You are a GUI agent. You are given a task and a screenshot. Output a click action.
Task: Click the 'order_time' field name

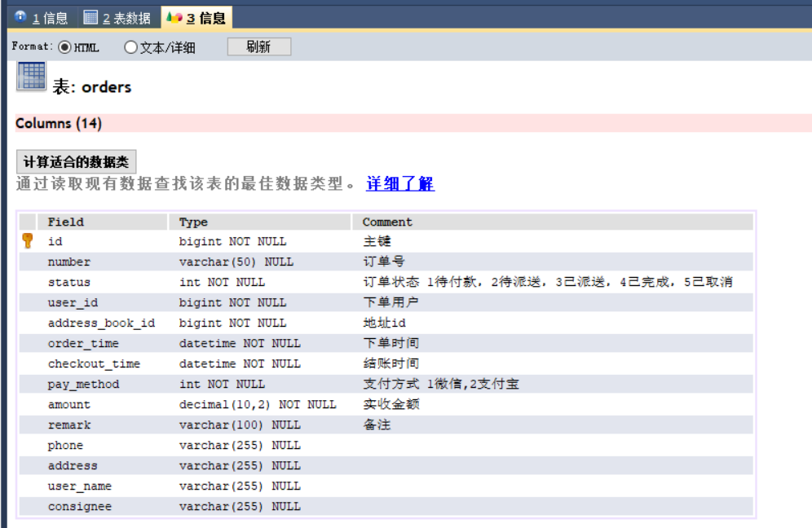coord(83,343)
